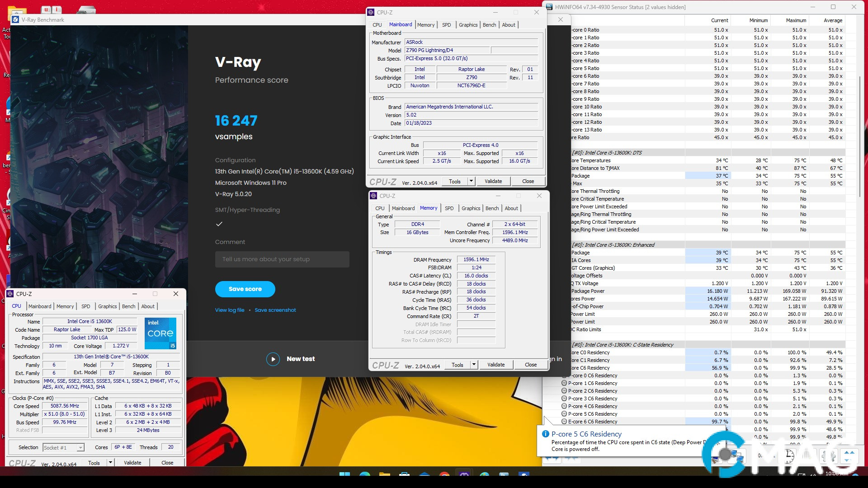Expand Tools dropdown arrow in Mainboard window
This screenshot has height=488, width=868.
(x=471, y=181)
